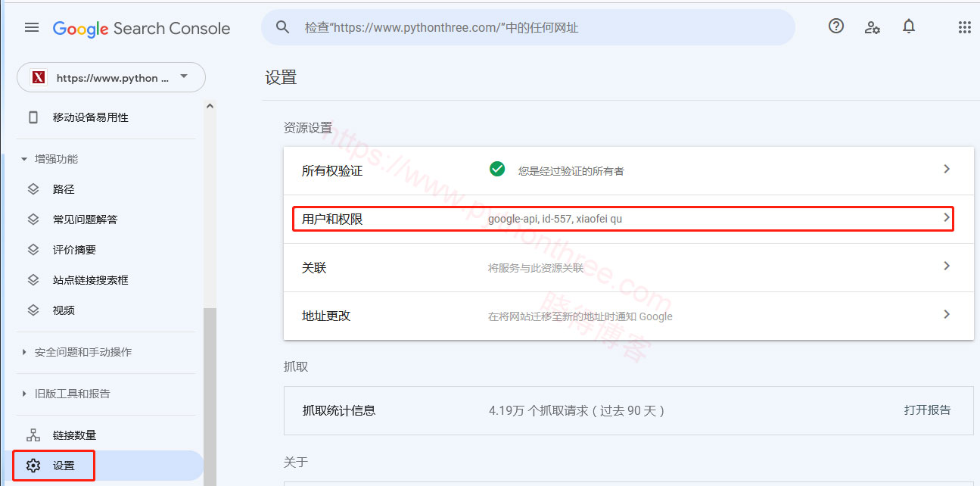Click the layers icon beside 路径
The width and height of the screenshot is (980, 486).
33,189
